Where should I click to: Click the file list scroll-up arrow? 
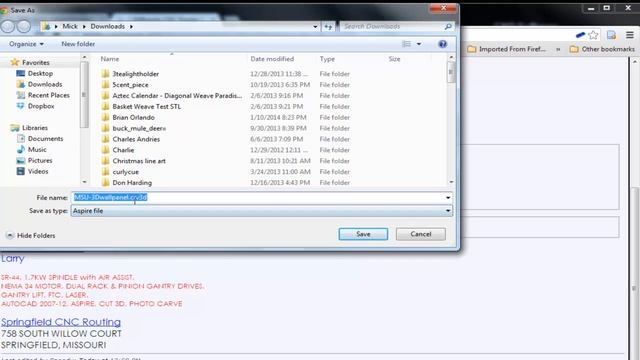coord(451,58)
